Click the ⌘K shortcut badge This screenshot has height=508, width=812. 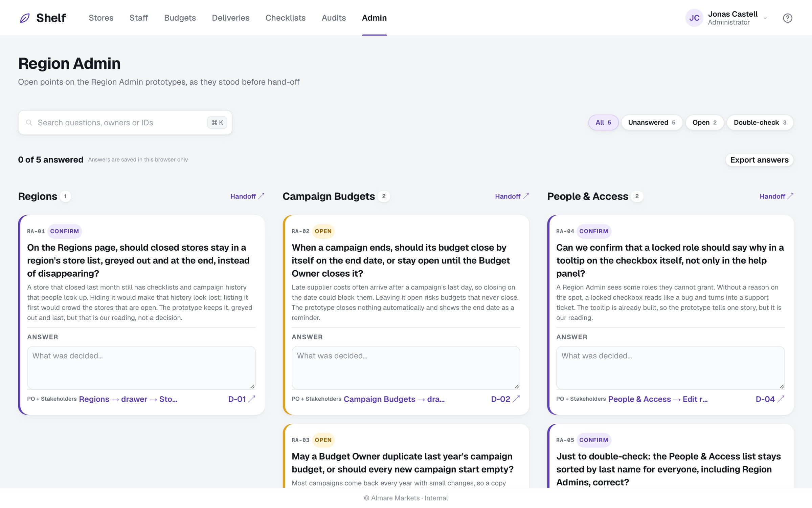coord(217,123)
